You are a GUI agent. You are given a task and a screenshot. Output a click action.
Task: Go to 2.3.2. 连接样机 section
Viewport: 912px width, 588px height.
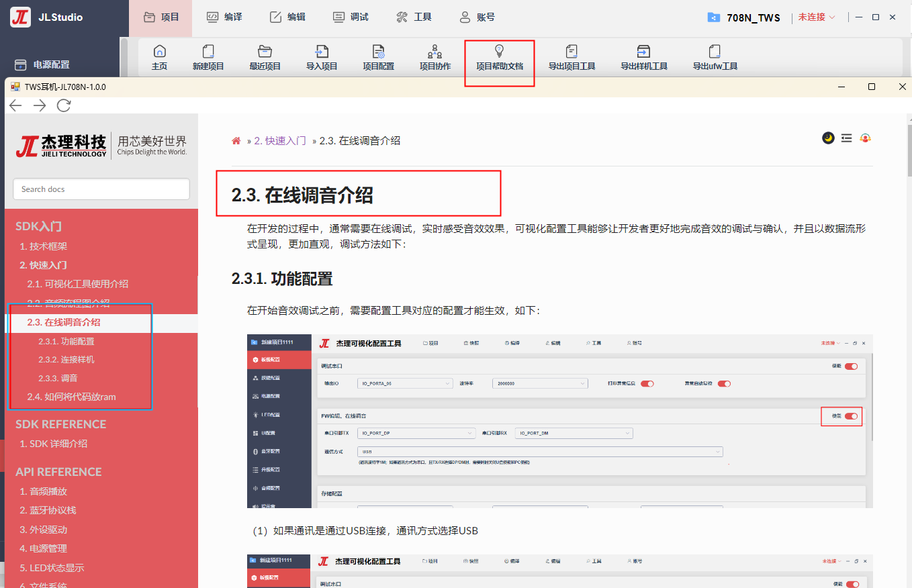pyautogui.click(x=66, y=360)
